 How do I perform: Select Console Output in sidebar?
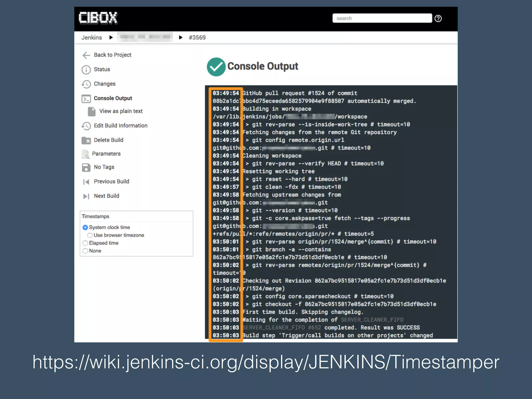(x=113, y=98)
